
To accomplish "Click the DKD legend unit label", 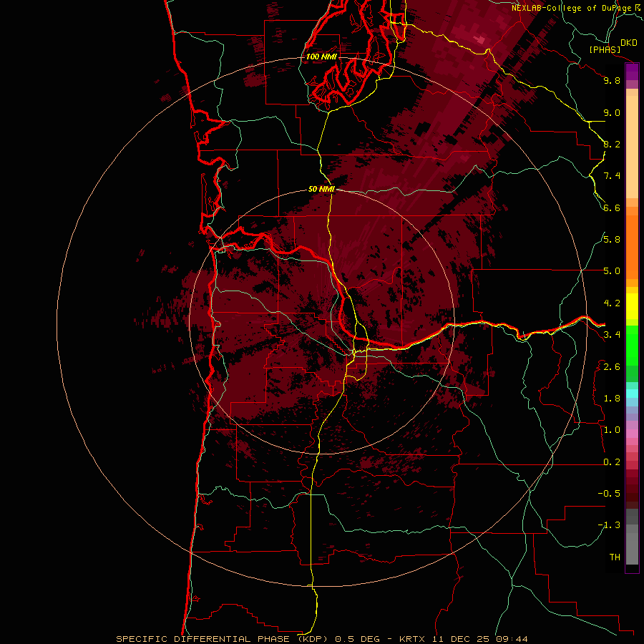I will tap(629, 43).
